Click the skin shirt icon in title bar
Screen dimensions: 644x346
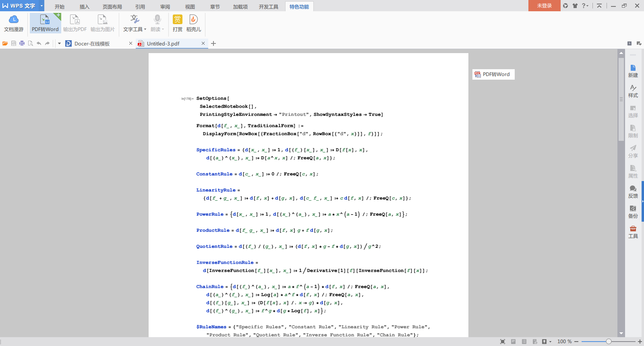click(x=575, y=6)
